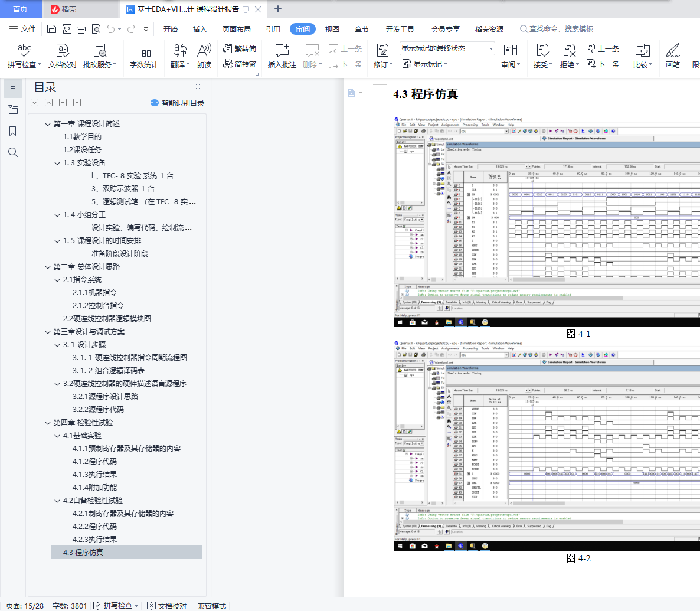Collapse the 第二章 总体设计思路 node
Screen dimensions: 700x611
point(48,267)
